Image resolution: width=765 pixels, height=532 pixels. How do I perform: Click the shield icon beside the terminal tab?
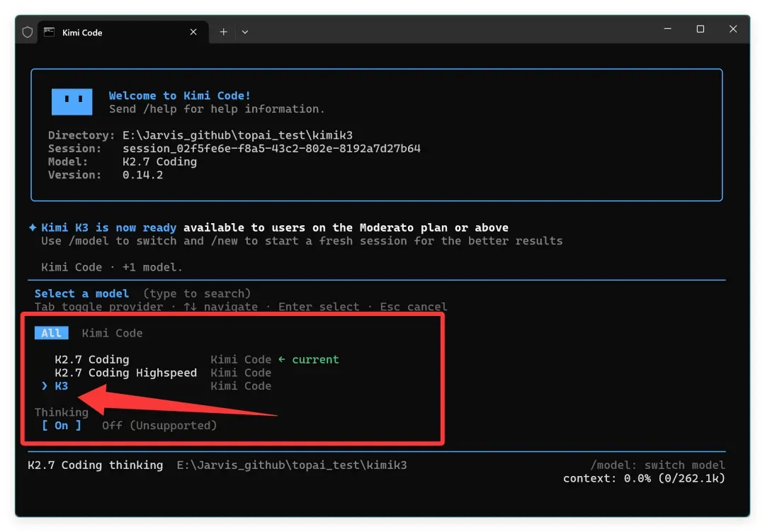coord(28,32)
